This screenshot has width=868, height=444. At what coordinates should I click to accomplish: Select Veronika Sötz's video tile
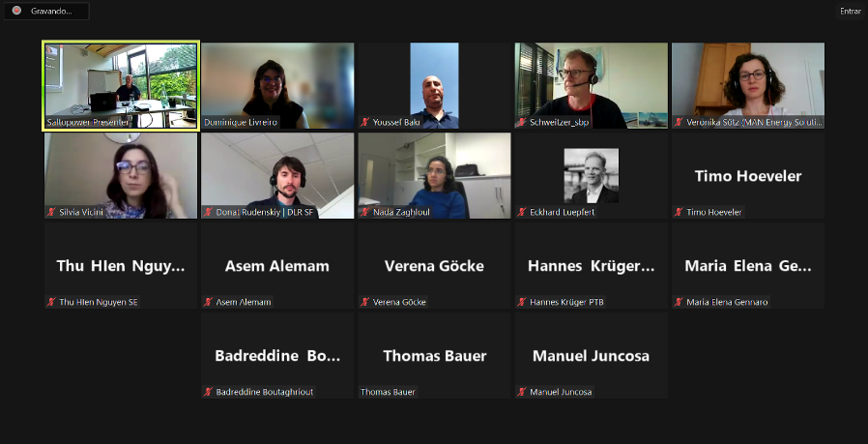click(748, 86)
